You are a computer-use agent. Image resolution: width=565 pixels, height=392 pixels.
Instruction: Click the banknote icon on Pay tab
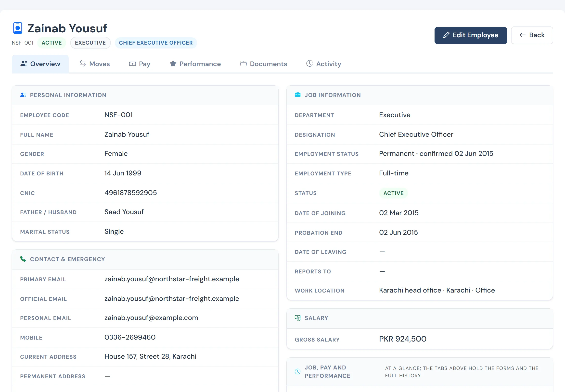132,63
